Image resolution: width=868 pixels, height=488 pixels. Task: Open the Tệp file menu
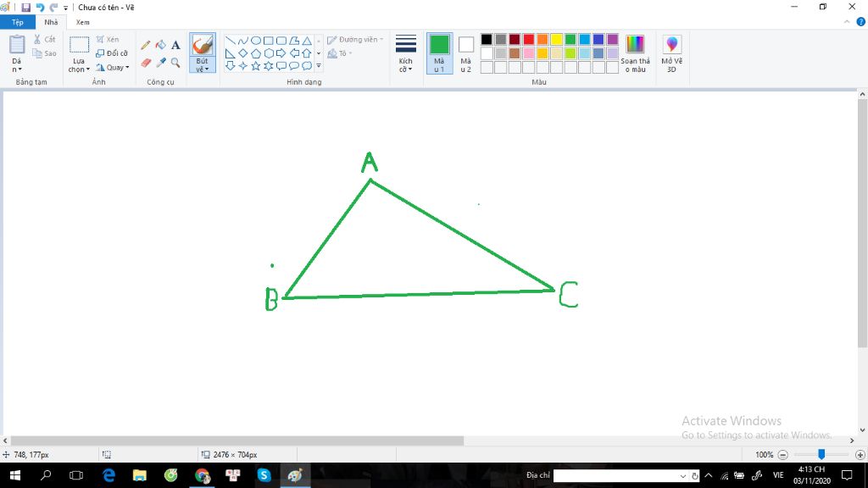(18, 22)
